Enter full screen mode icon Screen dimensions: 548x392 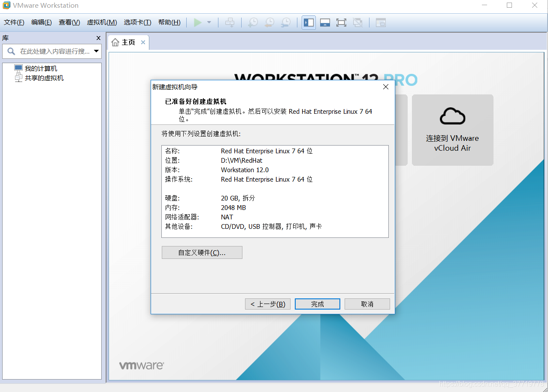coord(341,22)
